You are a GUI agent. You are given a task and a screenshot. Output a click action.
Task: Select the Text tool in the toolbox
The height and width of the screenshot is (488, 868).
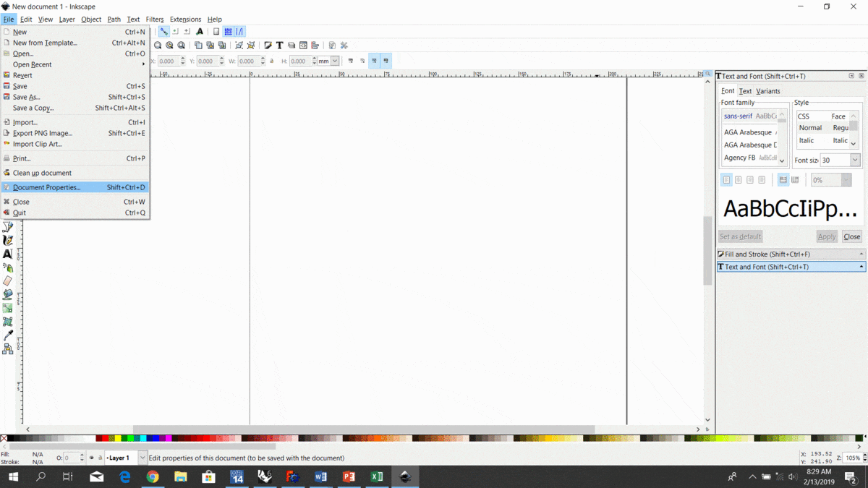[8, 254]
